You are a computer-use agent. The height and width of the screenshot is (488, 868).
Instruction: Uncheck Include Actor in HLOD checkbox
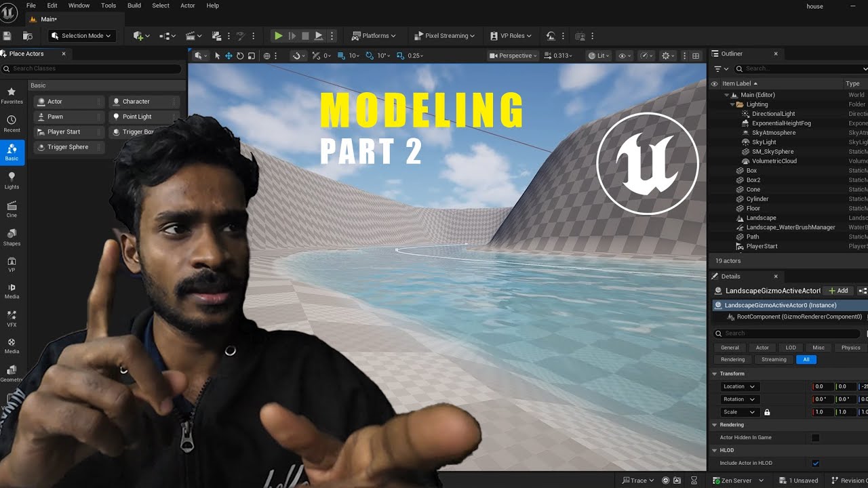point(816,464)
